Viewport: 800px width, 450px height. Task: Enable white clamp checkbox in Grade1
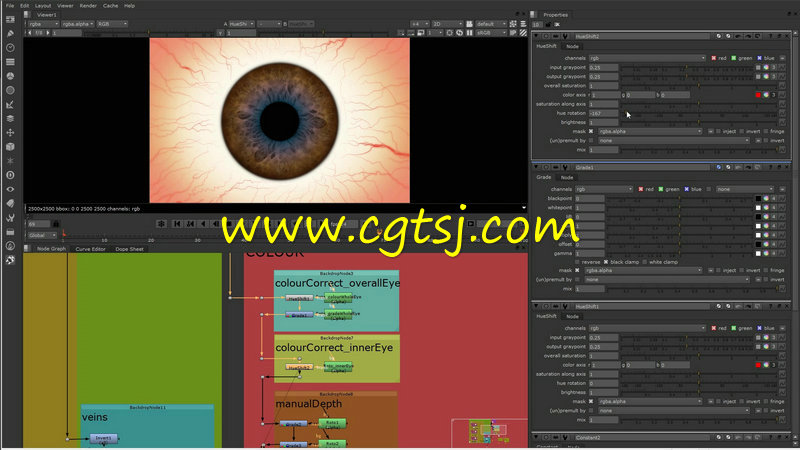pyautogui.click(x=645, y=262)
